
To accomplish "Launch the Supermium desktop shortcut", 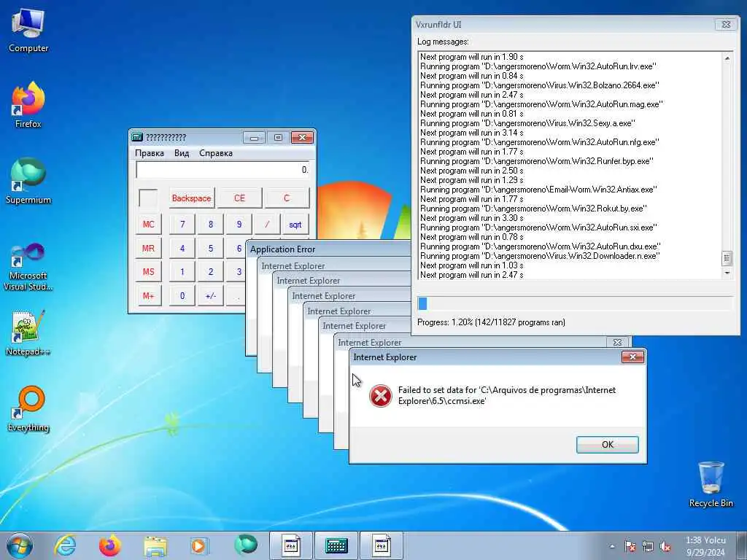I will point(28,181).
